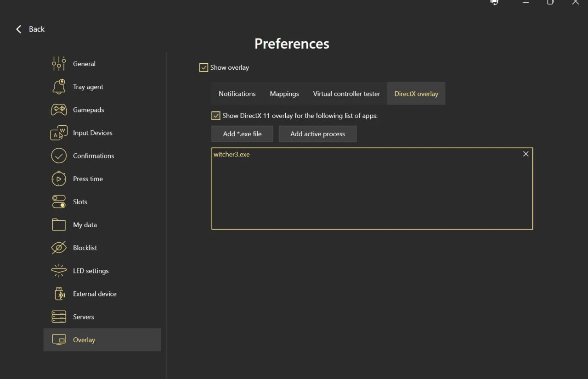The height and width of the screenshot is (379, 588).
Task: Uncheck Show DirectX 11 overlay checkbox
Action: (215, 116)
